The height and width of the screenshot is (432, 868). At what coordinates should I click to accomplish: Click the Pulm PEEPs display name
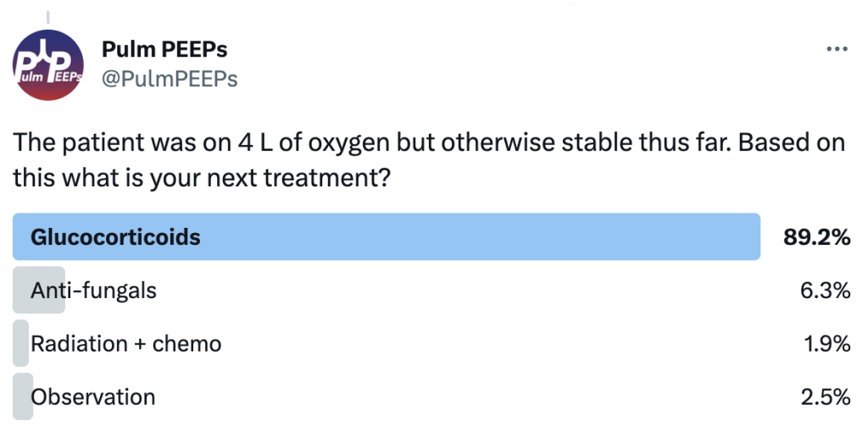click(164, 50)
